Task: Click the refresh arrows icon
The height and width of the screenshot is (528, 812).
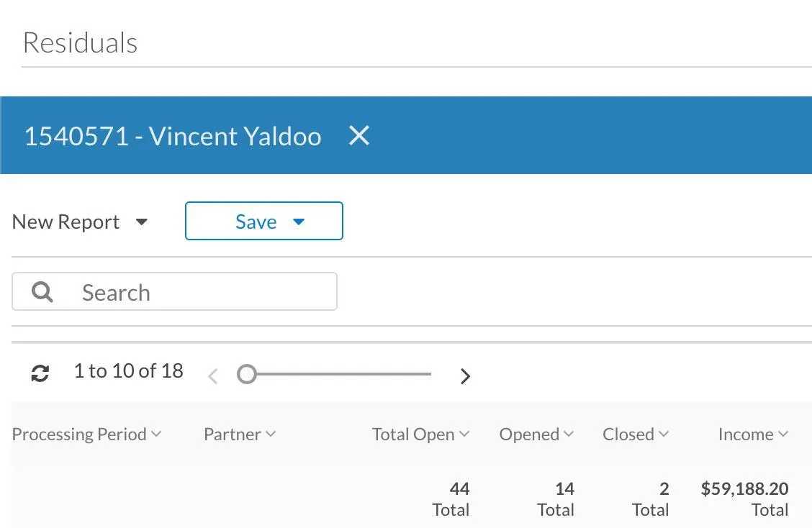Action: (x=40, y=373)
